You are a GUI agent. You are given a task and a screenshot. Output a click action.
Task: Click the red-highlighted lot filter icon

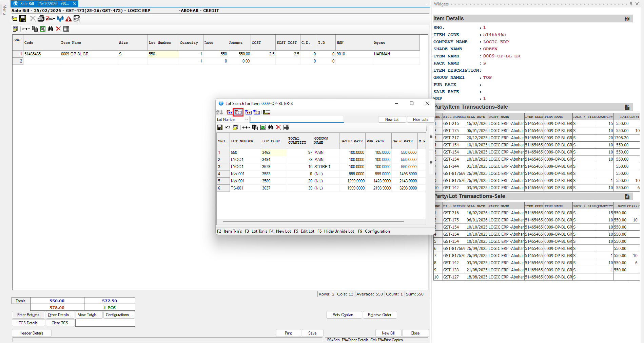point(238,112)
